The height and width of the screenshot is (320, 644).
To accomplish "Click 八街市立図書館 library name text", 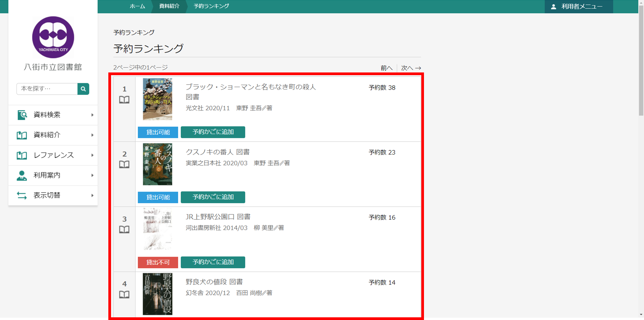I will click(53, 67).
